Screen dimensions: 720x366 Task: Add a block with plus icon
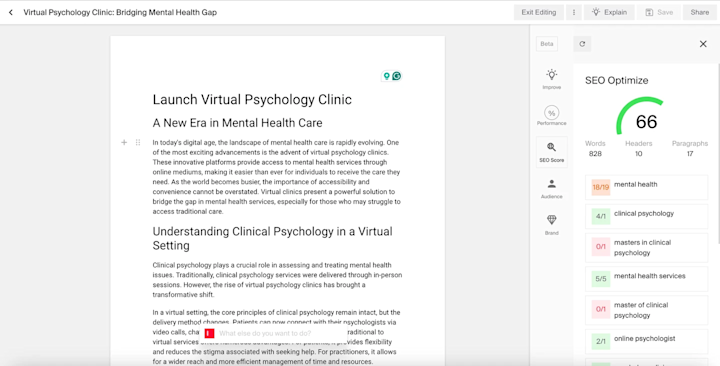tap(124, 142)
